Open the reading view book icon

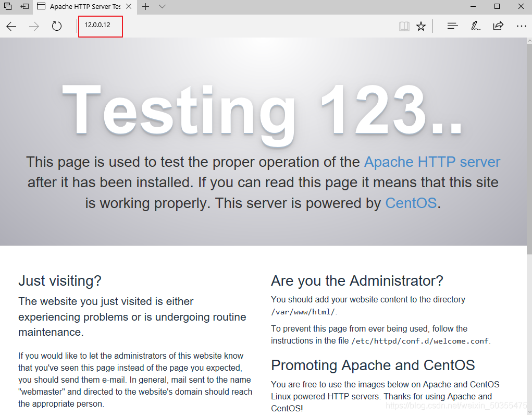(404, 26)
